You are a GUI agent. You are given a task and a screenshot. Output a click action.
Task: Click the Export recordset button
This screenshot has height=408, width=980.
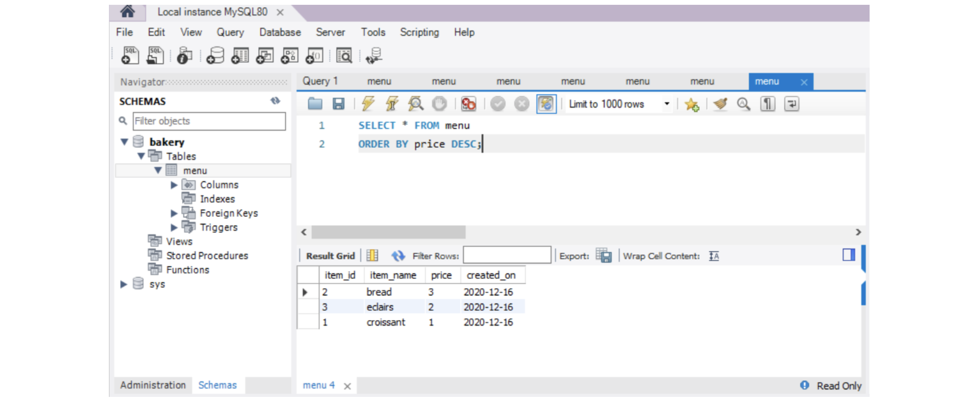tap(604, 256)
